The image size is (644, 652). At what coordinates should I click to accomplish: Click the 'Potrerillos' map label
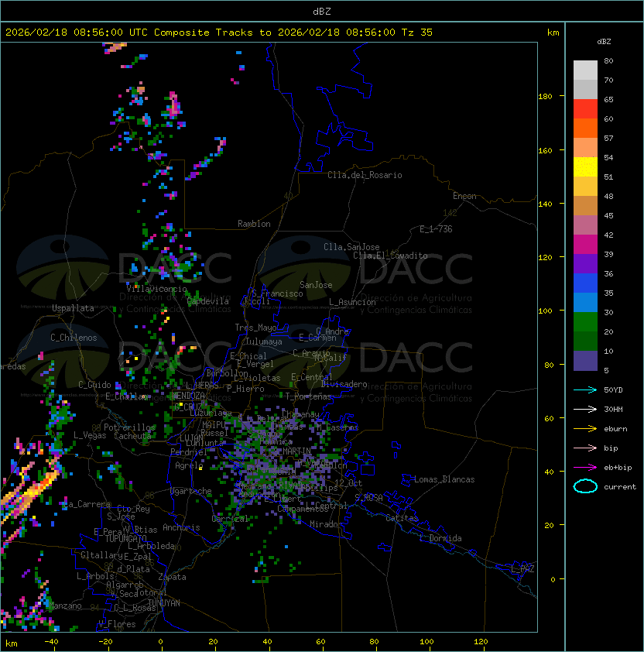(129, 427)
